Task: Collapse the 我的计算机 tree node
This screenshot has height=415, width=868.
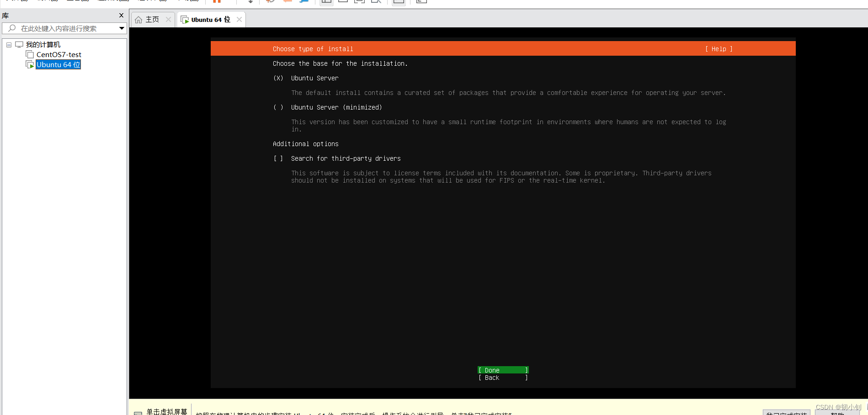Action: pyautogui.click(x=8, y=44)
